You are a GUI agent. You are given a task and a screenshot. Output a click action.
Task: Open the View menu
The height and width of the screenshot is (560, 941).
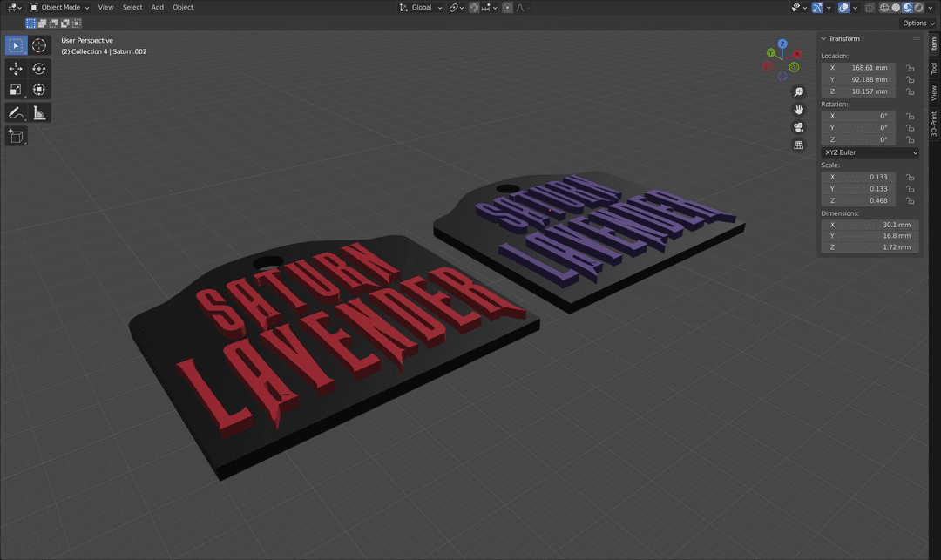click(105, 7)
